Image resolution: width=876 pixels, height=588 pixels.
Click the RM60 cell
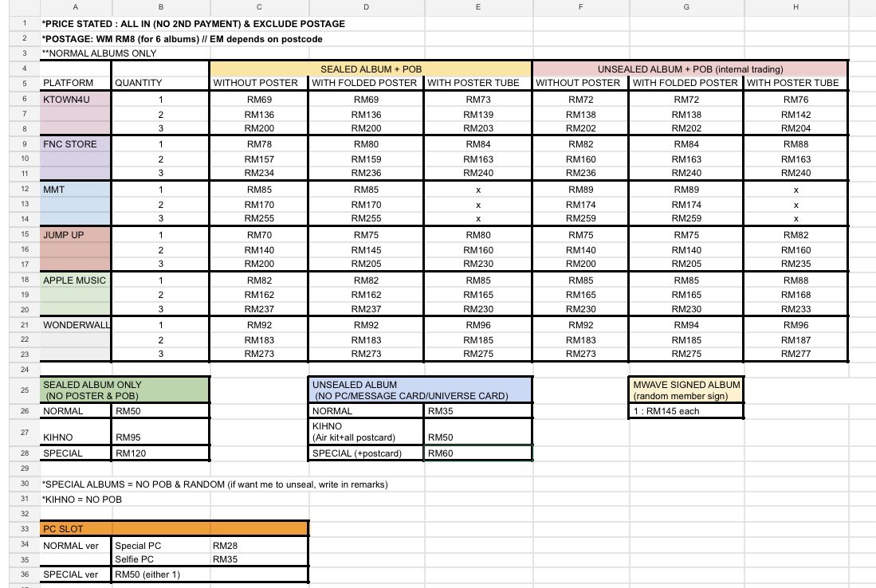[x=478, y=453]
